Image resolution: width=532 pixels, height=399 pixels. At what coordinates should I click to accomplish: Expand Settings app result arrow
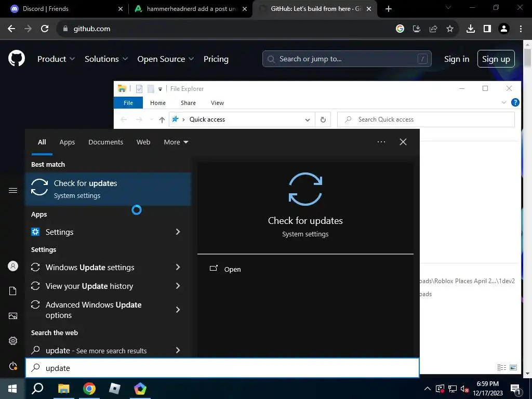tap(178, 232)
